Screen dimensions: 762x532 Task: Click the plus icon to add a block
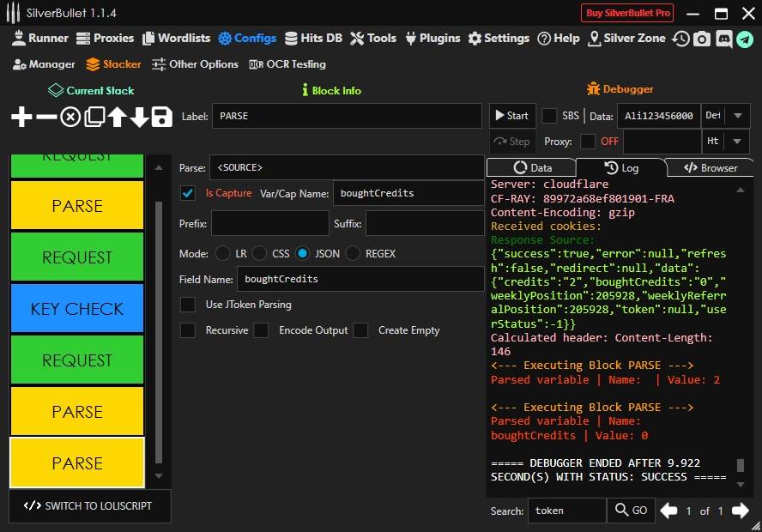(21, 118)
